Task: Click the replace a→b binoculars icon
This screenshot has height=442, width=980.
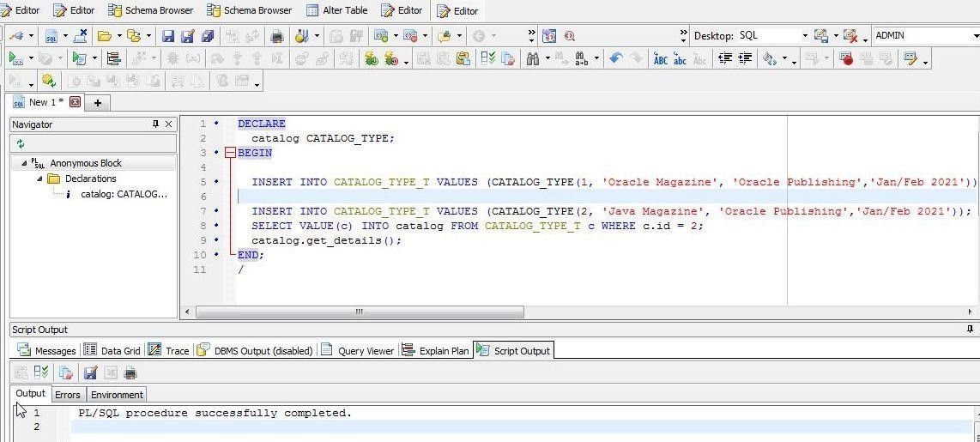Action: [x=581, y=58]
